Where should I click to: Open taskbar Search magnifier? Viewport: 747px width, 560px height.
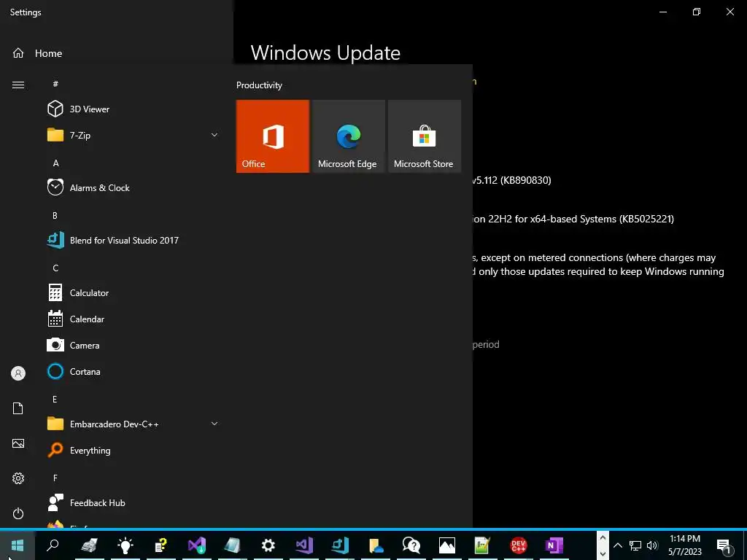pyautogui.click(x=53, y=545)
